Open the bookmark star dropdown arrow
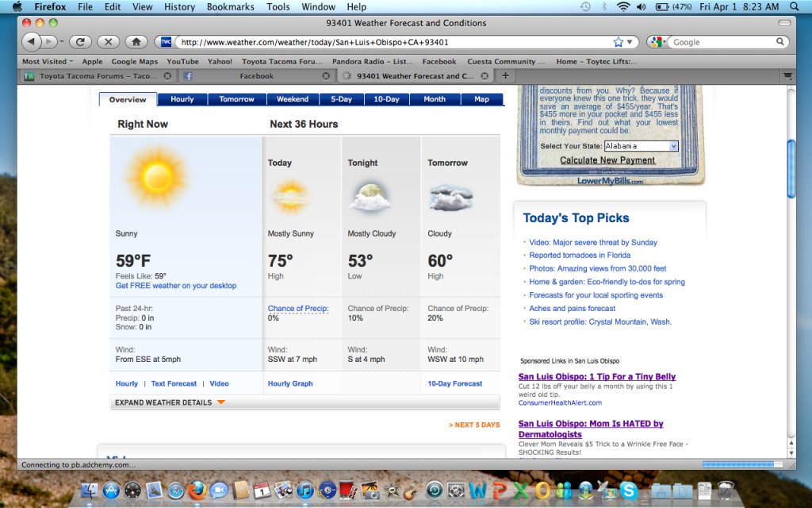 [x=630, y=42]
